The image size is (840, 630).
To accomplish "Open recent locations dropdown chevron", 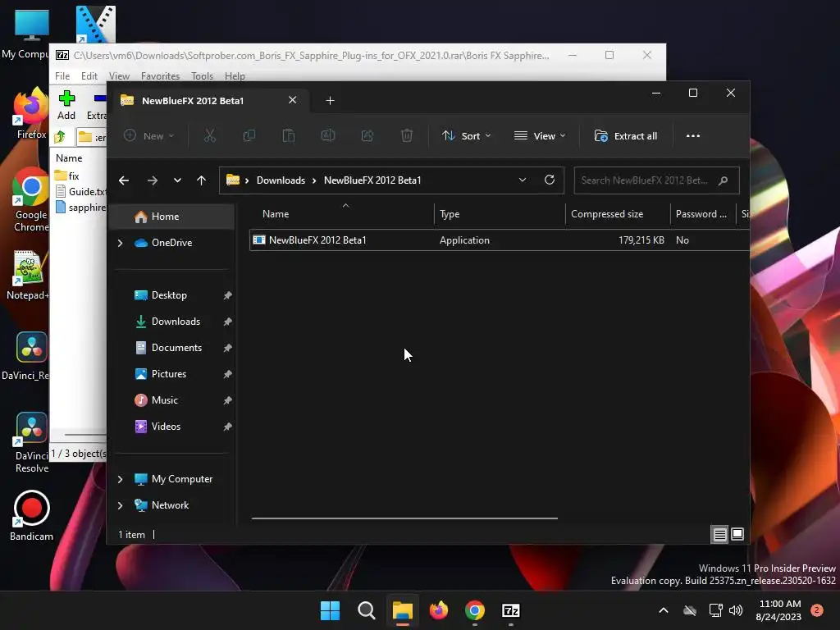I will pyautogui.click(x=177, y=180).
